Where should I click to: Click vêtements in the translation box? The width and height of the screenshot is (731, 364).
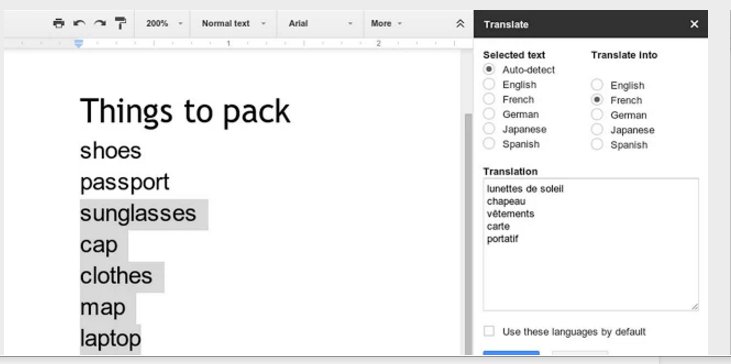tap(510, 214)
